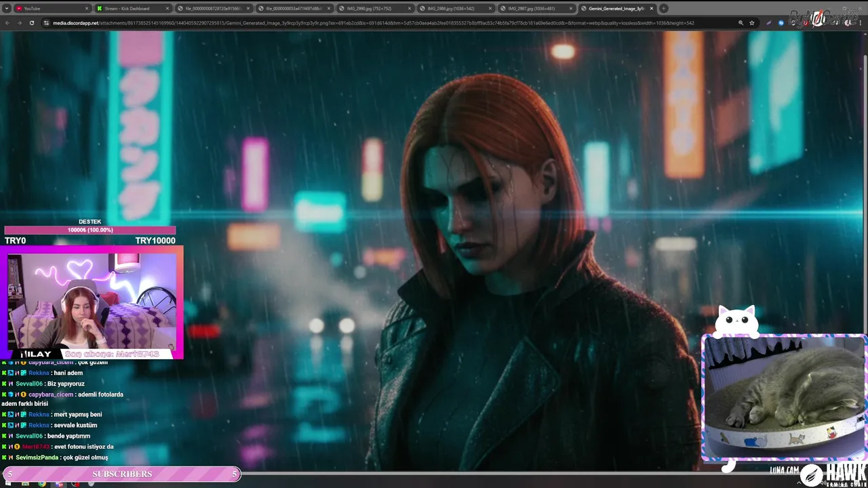Reload the current page
Screen dimensions: 868x488
pyautogui.click(x=31, y=22)
